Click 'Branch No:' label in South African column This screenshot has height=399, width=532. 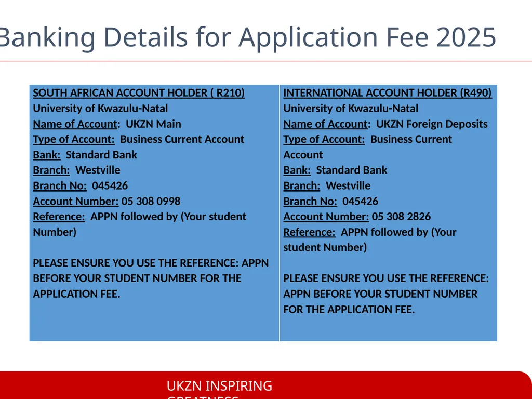60,185
